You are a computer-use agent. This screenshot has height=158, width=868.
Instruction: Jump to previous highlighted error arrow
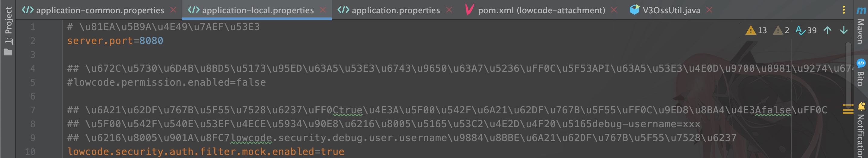tap(828, 30)
